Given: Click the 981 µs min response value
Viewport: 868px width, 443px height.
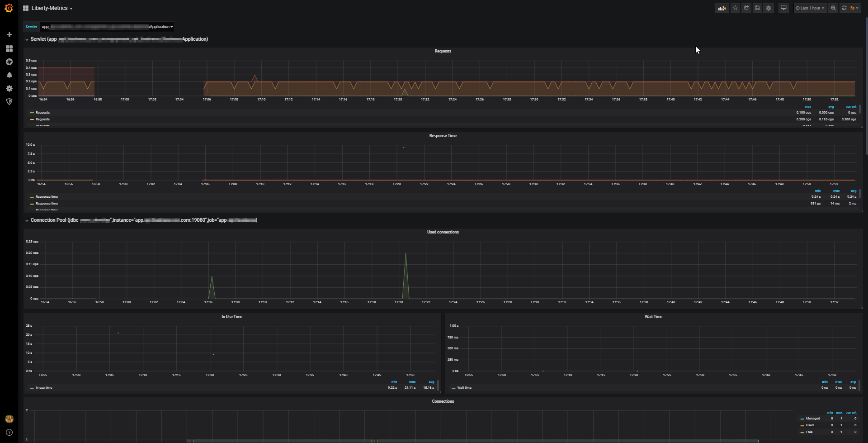Looking at the screenshot, I should (x=816, y=204).
